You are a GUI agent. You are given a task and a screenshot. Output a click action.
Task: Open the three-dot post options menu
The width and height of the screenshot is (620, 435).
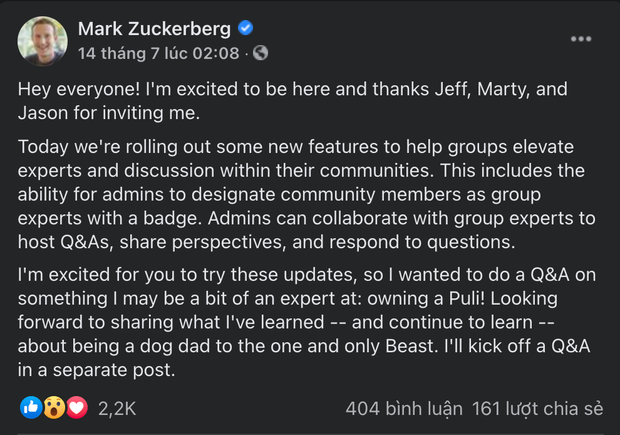[x=581, y=39]
